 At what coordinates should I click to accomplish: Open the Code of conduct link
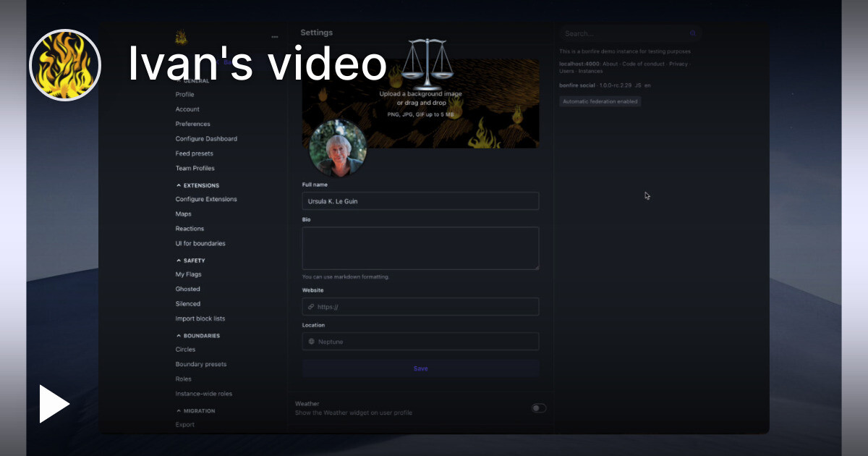(643, 64)
